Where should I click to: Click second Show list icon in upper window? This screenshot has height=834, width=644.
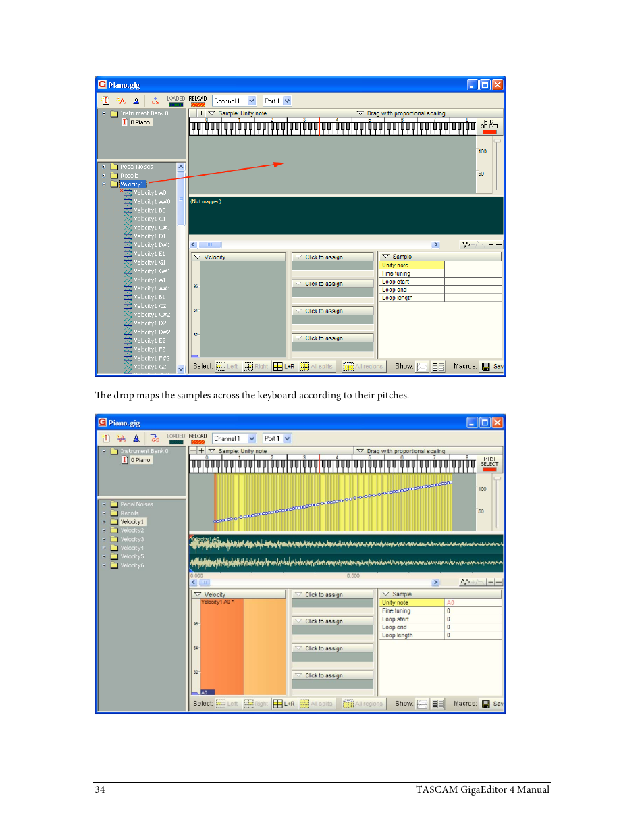click(438, 367)
